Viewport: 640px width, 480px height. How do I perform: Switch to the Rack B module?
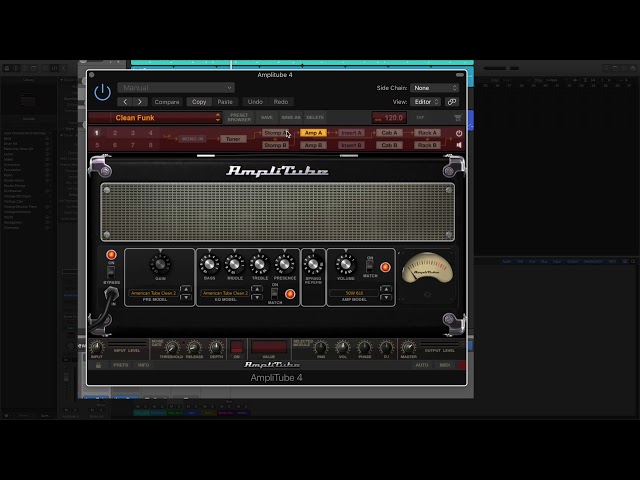coord(427,145)
